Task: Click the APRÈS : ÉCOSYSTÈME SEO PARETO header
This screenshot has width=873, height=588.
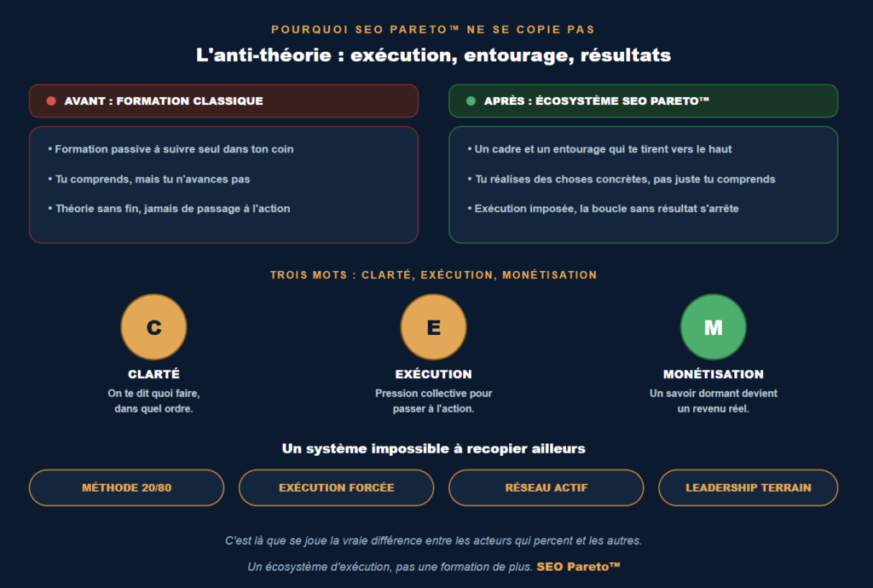Action: tap(644, 101)
